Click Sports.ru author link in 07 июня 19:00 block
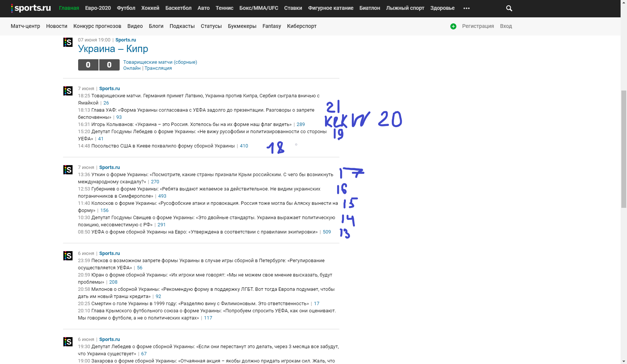627x364 pixels. pos(126,40)
